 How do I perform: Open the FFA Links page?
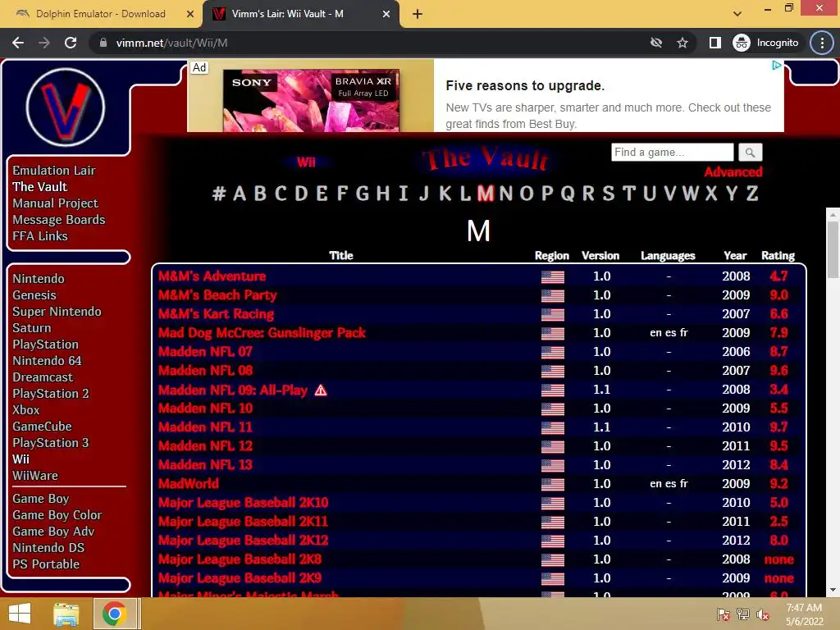[x=40, y=236]
